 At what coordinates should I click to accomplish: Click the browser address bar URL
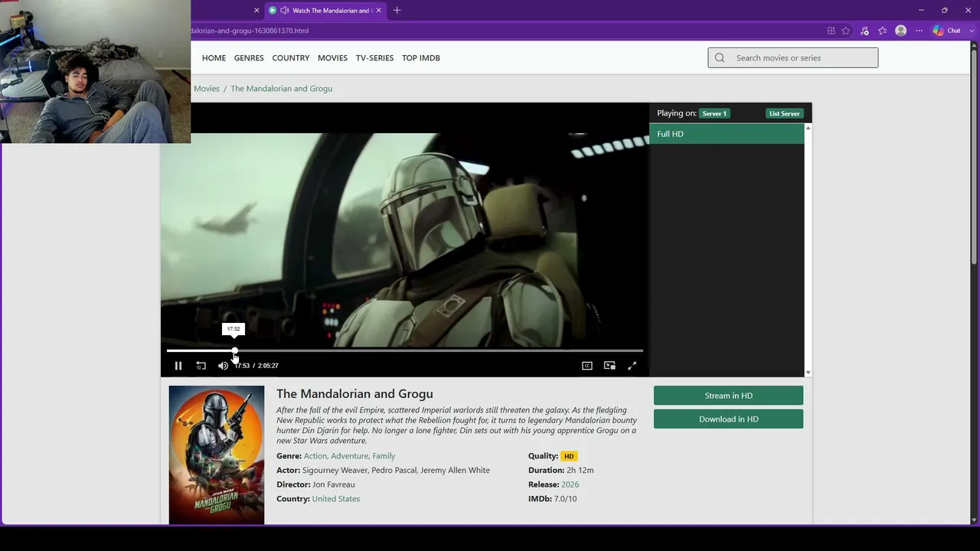(250, 31)
